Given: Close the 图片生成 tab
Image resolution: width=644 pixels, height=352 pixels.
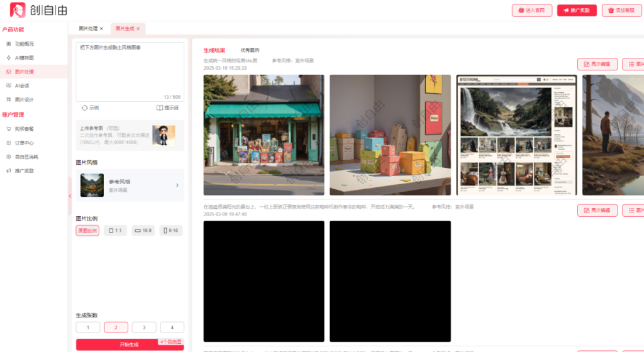Looking at the screenshot, I should (138, 29).
